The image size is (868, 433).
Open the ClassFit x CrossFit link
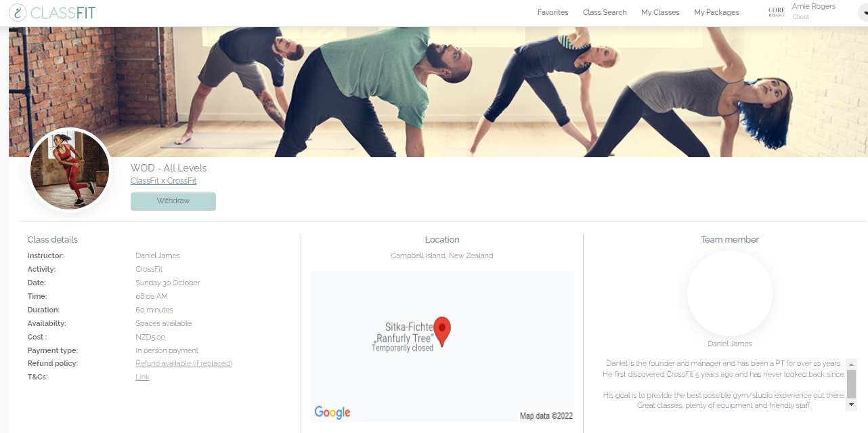164,181
